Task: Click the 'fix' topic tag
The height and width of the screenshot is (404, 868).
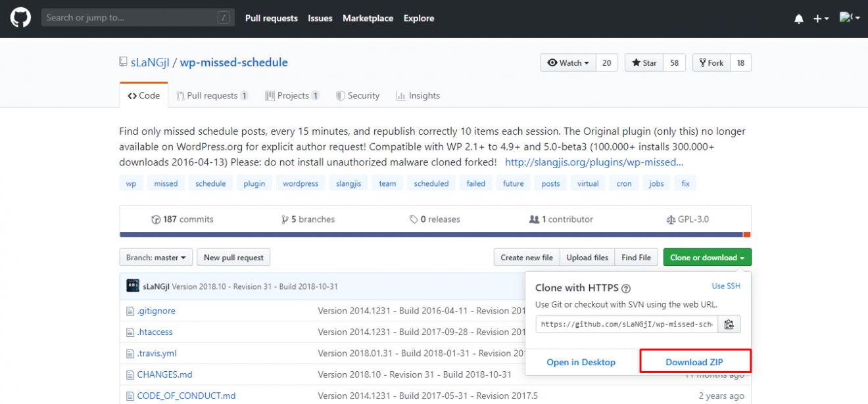Action: (685, 183)
